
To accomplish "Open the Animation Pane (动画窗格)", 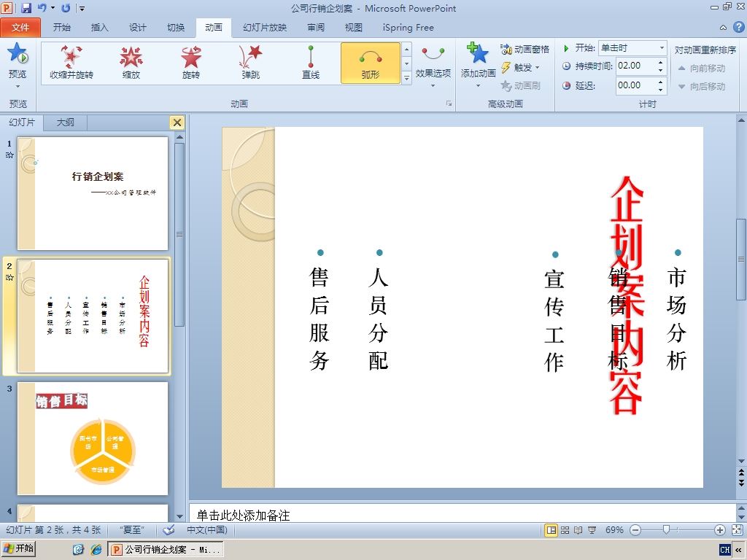I will click(525, 49).
